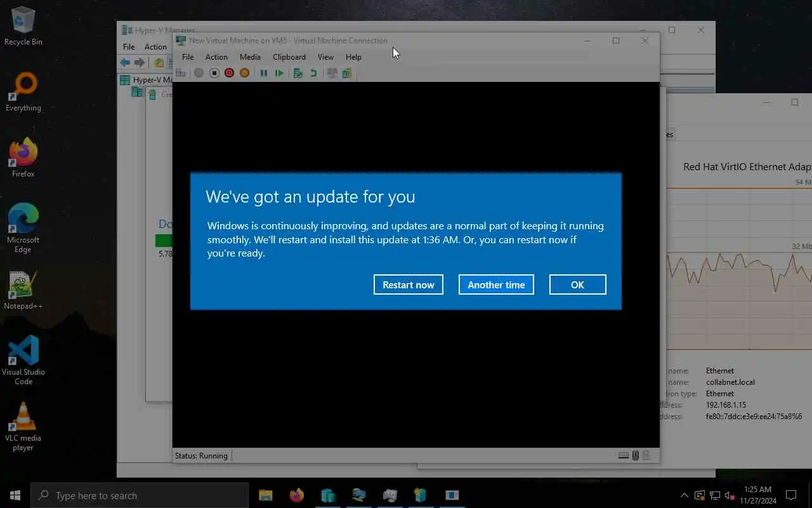Open the Media menu
Viewport: 812px width, 508px height.
point(250,57)
